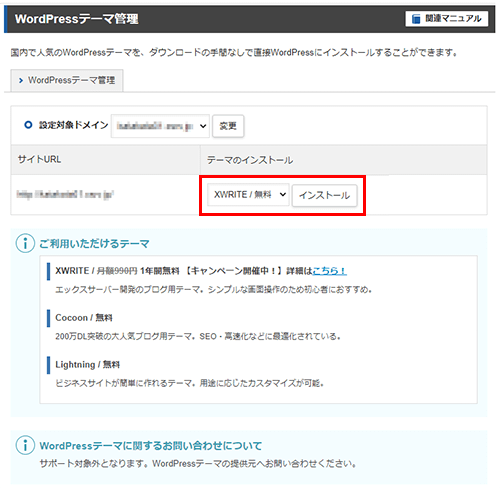Click the インストール button

pos(324,195)
